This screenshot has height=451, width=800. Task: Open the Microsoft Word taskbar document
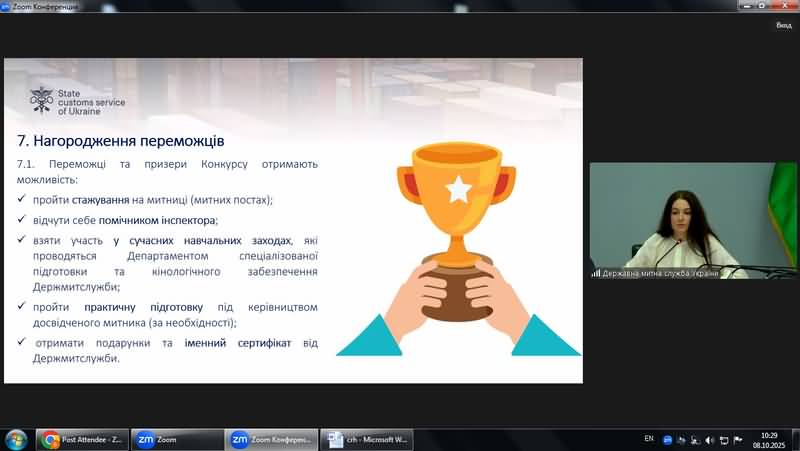pyautogui.click(x=366, y=439)
